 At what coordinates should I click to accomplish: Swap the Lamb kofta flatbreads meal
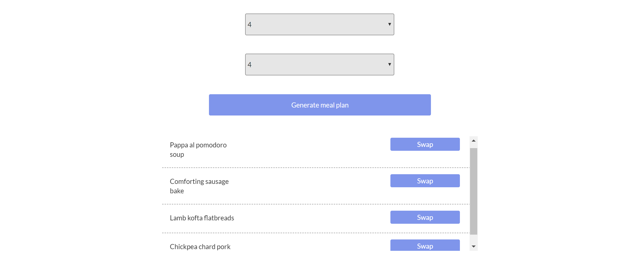pyautogui.click(x=425, y=217)
